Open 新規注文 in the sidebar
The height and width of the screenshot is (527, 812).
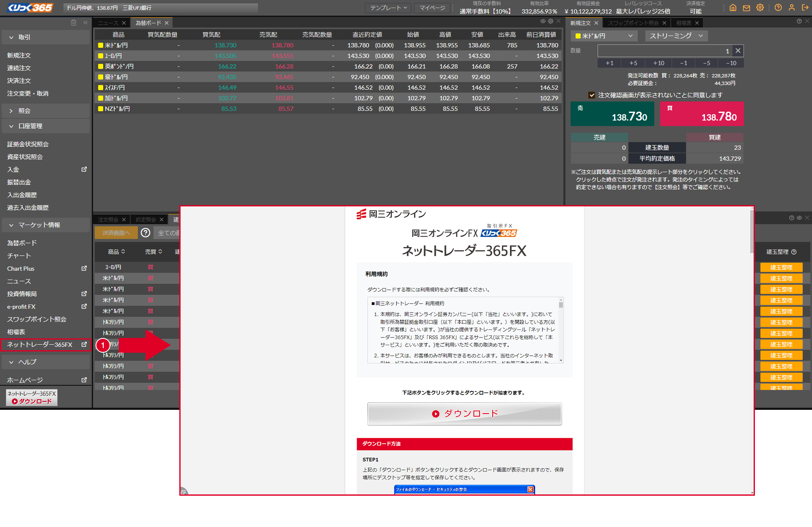tap(19, 55)
